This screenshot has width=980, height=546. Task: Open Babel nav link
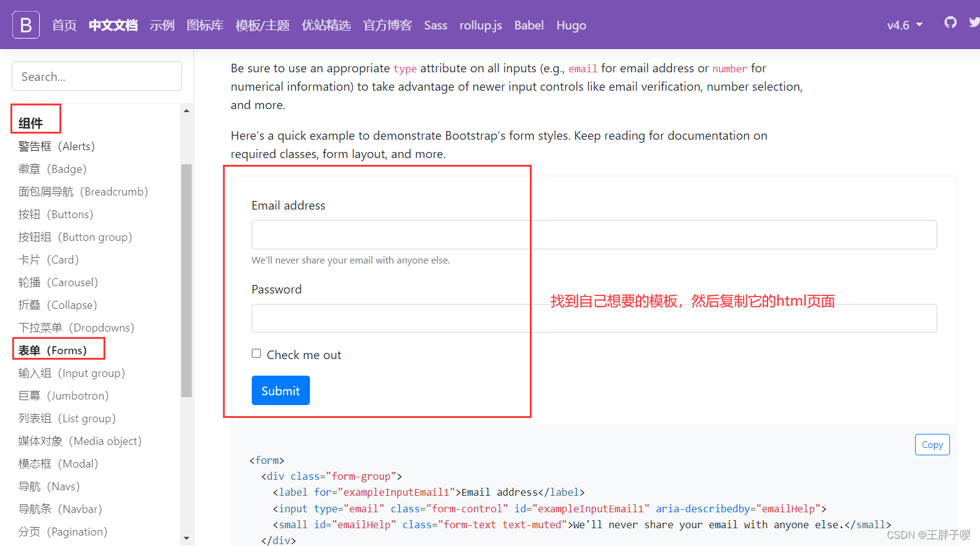tap(529, 25)
